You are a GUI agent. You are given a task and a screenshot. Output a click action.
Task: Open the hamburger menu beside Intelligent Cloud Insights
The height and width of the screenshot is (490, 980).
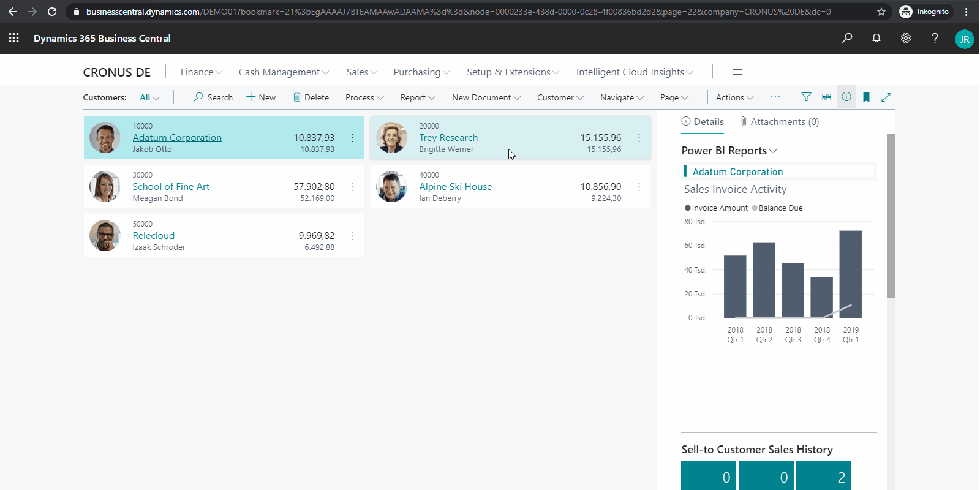[737, 72]
